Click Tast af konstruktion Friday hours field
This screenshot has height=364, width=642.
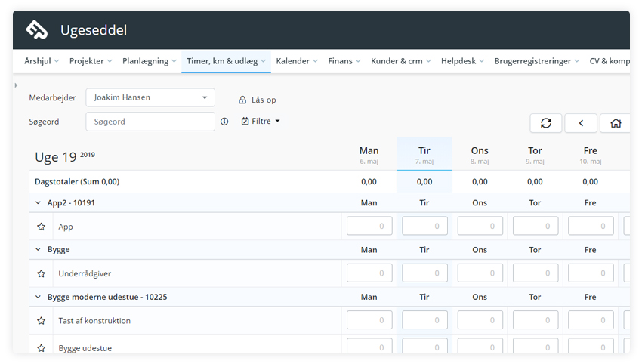pyautogui.click(x=591, y=320)
